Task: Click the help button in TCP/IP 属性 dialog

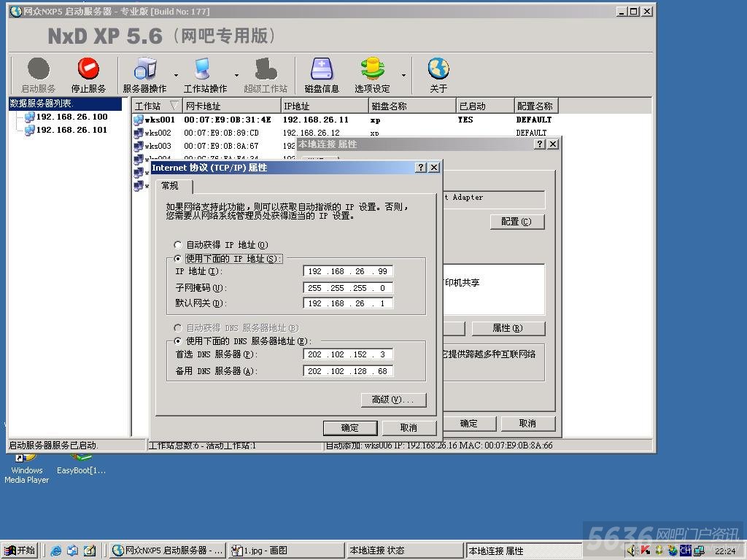Action: [421, 167]
